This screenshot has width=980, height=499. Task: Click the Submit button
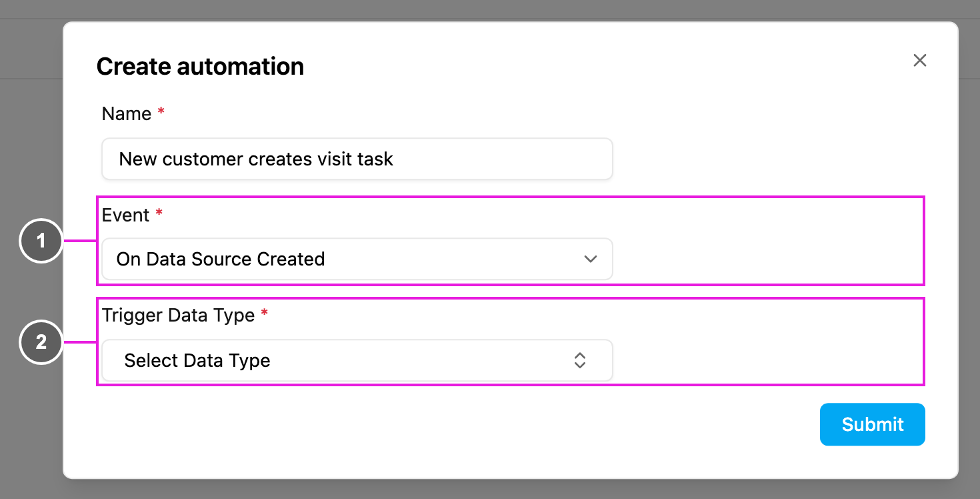(872, 424)
